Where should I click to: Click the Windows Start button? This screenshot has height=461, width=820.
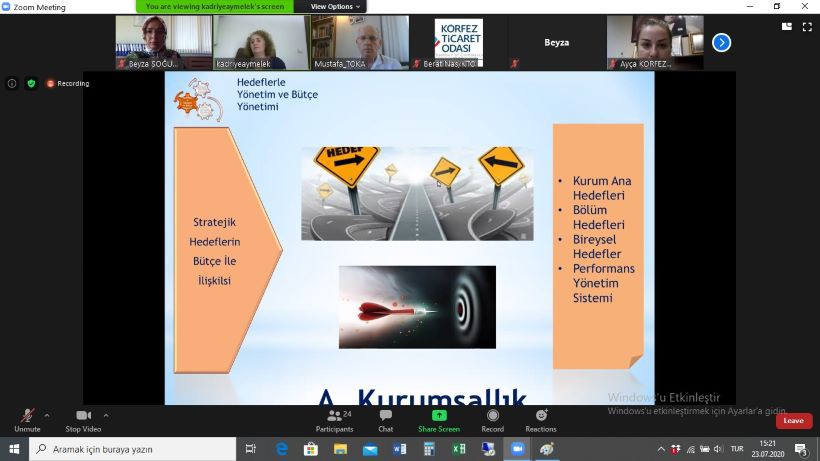[14, 449]
